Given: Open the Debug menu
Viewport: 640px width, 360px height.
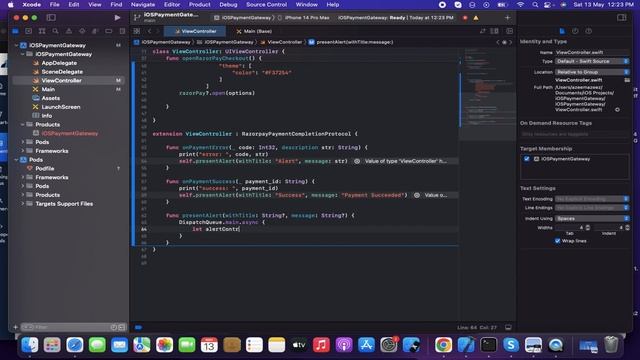Looking at the screenshot, I should click(x=228, y=4).
